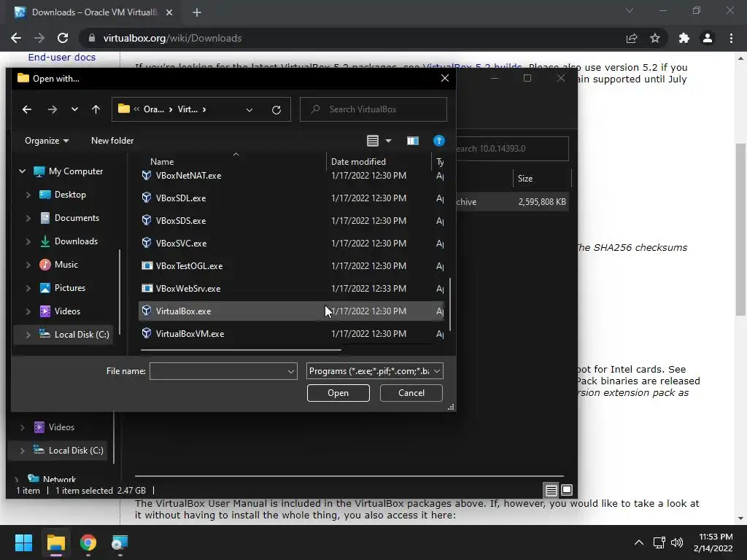Open File name history dropdown arrow
The image size is (747, 560).
point(291,371)
